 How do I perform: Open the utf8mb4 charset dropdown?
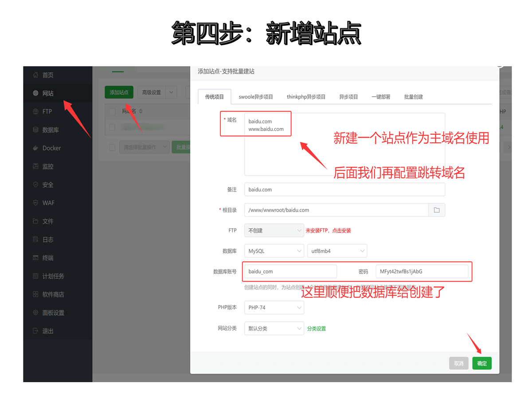pos(337,251)
